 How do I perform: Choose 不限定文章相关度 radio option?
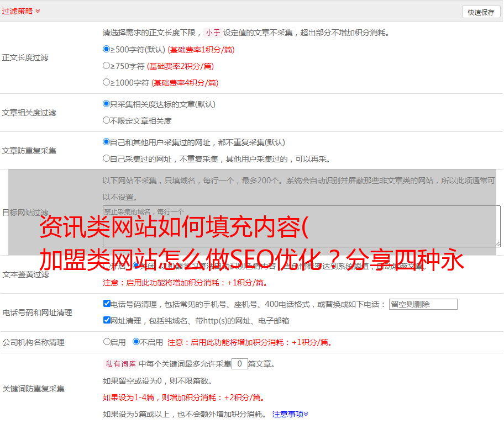coord(106,120)
